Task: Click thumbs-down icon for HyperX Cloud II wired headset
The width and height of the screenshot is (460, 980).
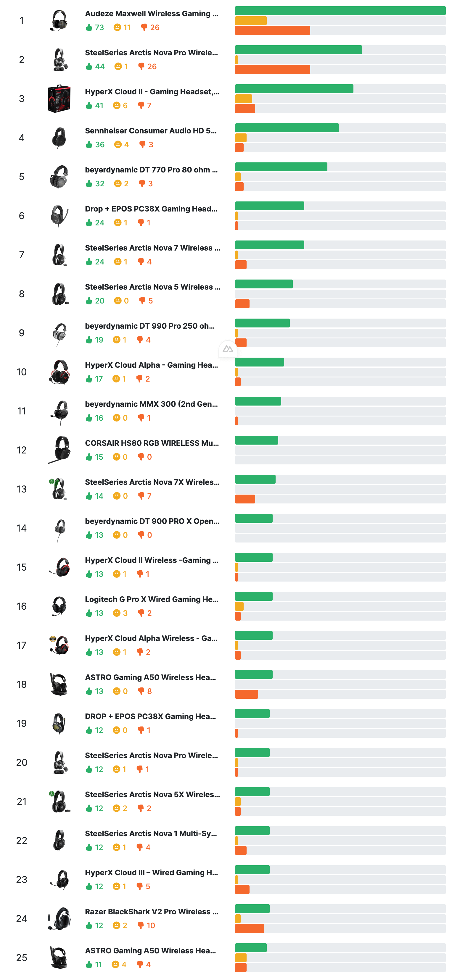Action: [x=141, y=105]
